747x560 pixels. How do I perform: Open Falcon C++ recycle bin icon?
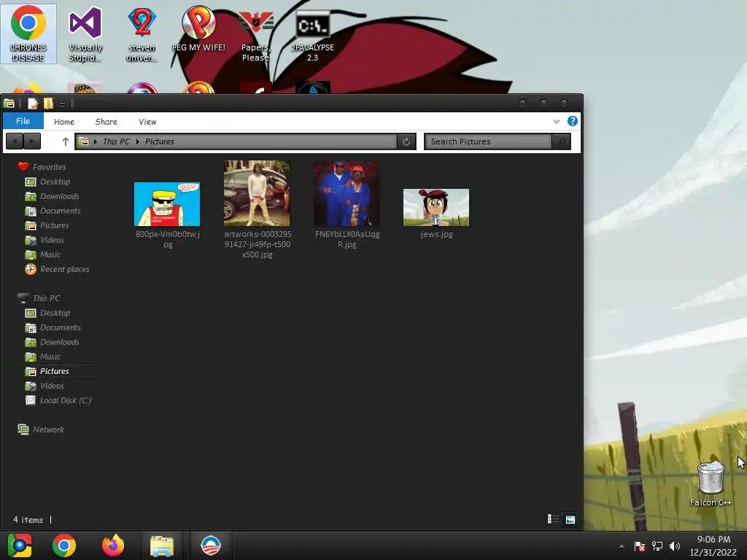[x=711, y=484]
